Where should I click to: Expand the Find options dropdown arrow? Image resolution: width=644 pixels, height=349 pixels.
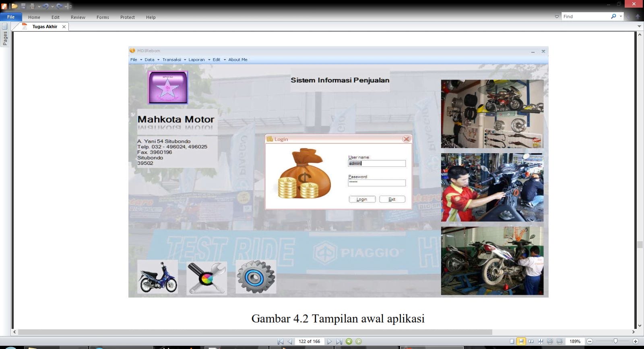tap(621, 16)
